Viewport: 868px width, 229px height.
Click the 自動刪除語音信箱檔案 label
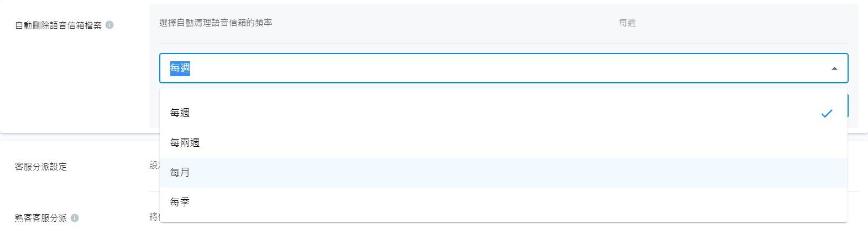coord(58,25)
